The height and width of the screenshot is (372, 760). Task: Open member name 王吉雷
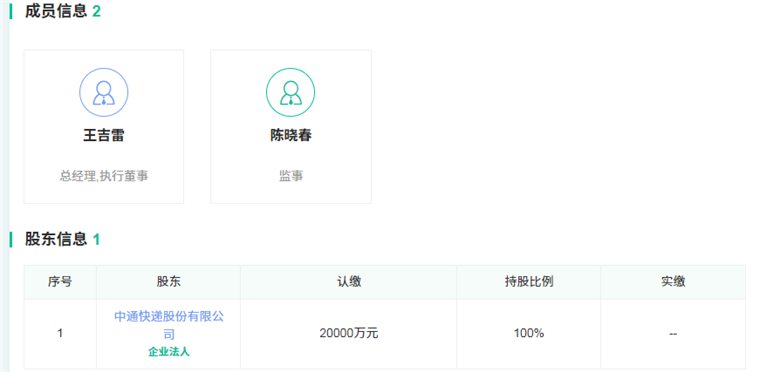[104, 135]
